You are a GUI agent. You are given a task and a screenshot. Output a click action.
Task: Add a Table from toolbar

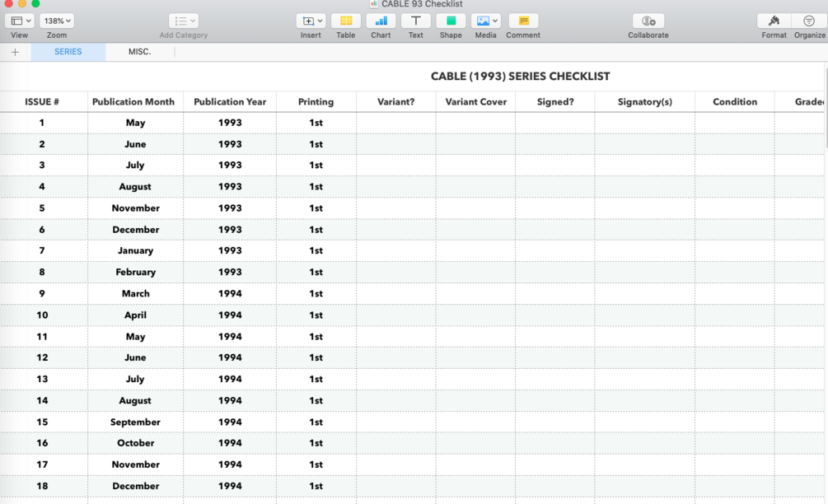pos(346,21)
